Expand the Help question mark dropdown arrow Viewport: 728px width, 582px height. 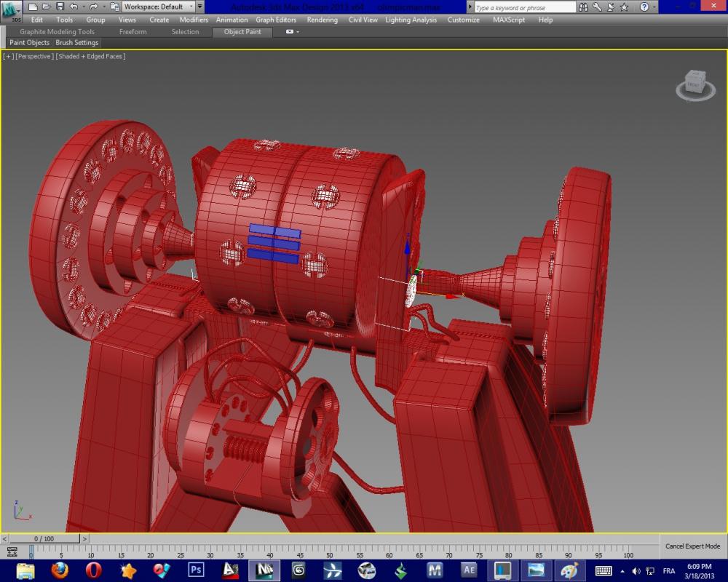[x=655, y=7]
